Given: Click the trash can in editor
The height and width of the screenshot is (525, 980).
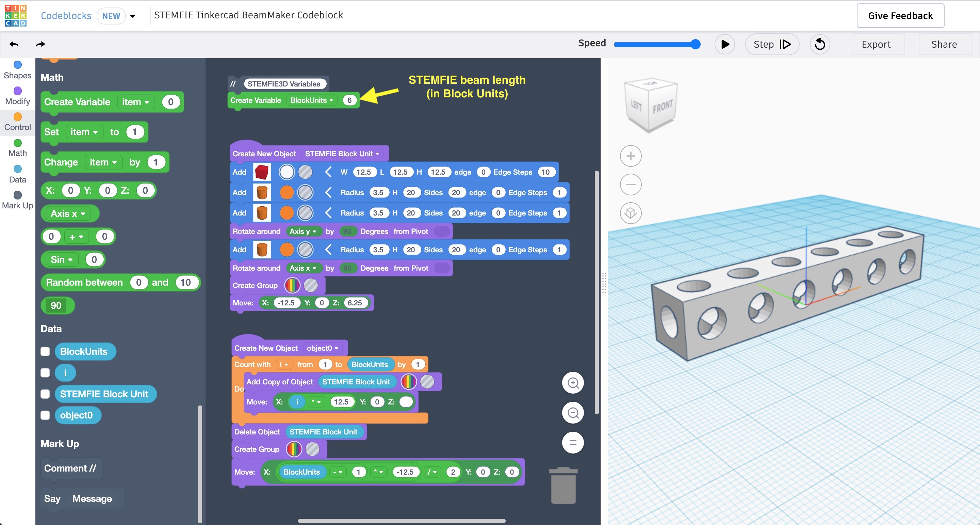Looking at the screenshot, I should tap(563, 486).
